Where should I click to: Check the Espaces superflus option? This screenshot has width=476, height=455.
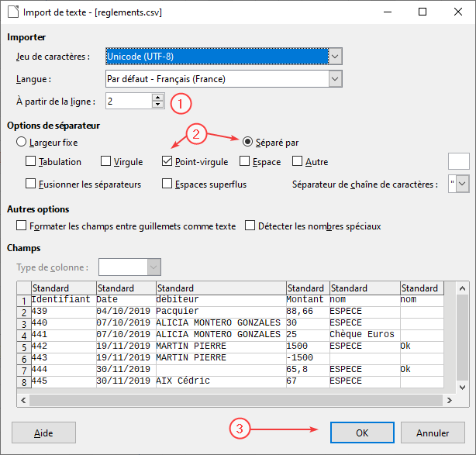(x=167, y=184)
